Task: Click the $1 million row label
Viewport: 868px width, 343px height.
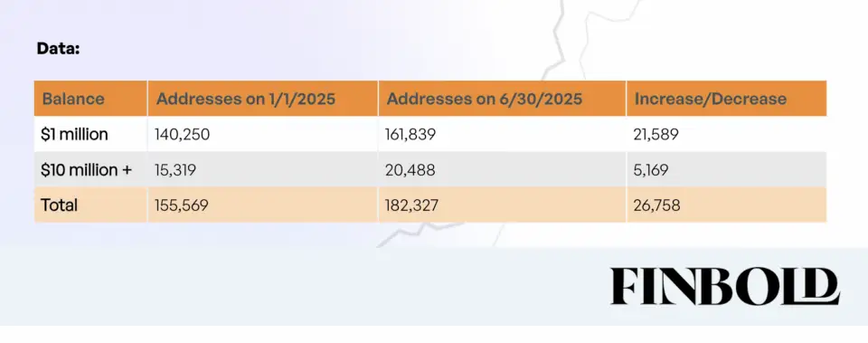Action: (75, 134)
